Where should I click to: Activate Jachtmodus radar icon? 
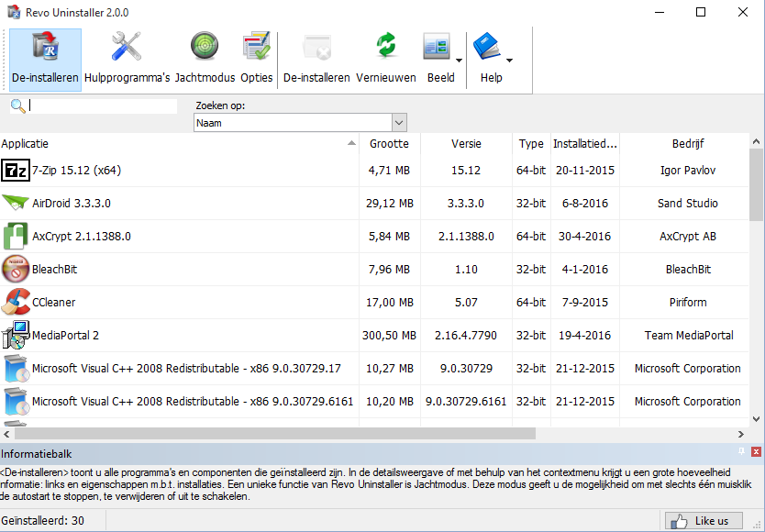[x=205, y=48]
